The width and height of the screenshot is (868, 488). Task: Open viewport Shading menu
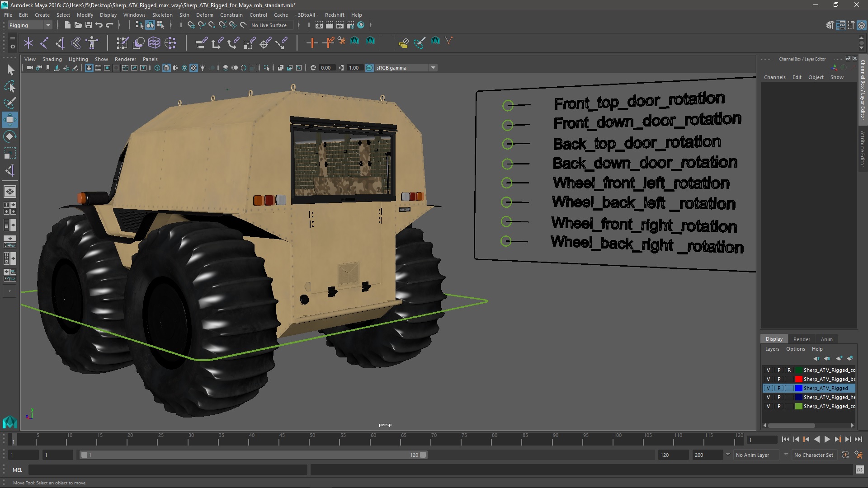coord(52,59)
